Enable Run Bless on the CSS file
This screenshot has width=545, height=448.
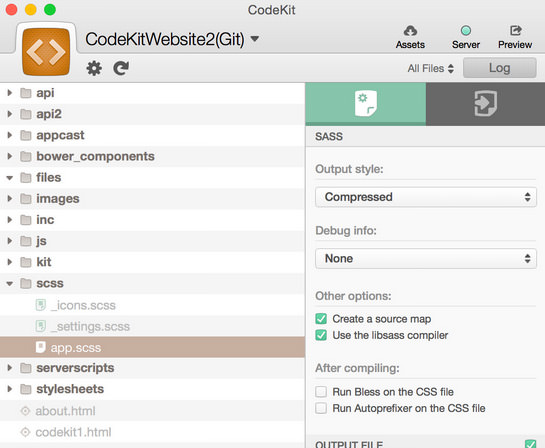coord(321,392)
